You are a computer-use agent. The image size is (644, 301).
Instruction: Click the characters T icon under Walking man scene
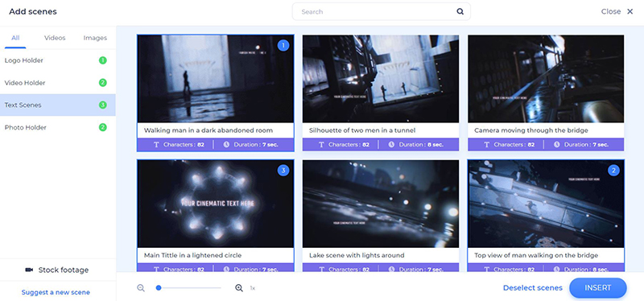[x=156, y=145]
